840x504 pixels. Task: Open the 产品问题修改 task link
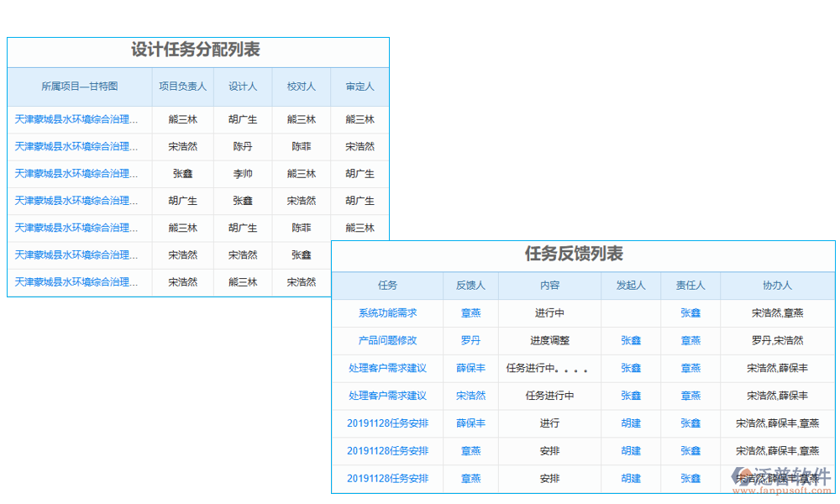coord(386,340)
